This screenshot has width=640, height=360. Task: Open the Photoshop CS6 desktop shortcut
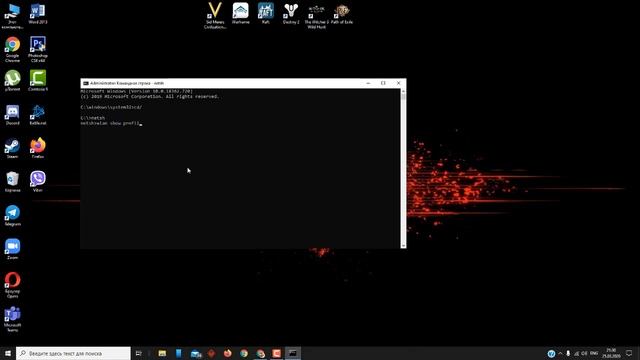click(38, 49)
